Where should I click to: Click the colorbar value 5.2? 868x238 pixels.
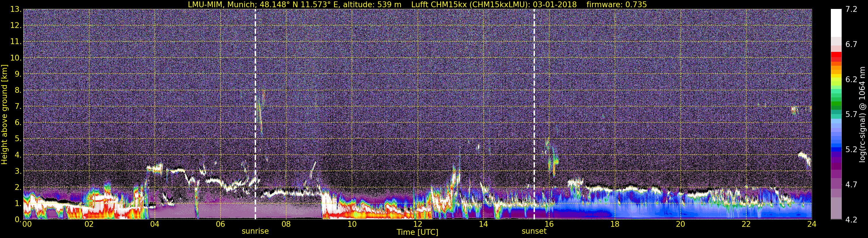[x=851, y=149]
